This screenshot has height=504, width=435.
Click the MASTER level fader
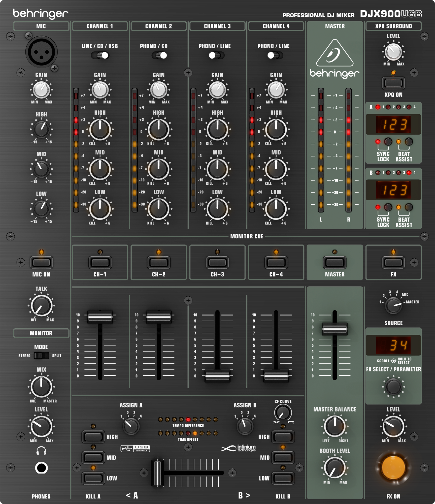(335, 329)
